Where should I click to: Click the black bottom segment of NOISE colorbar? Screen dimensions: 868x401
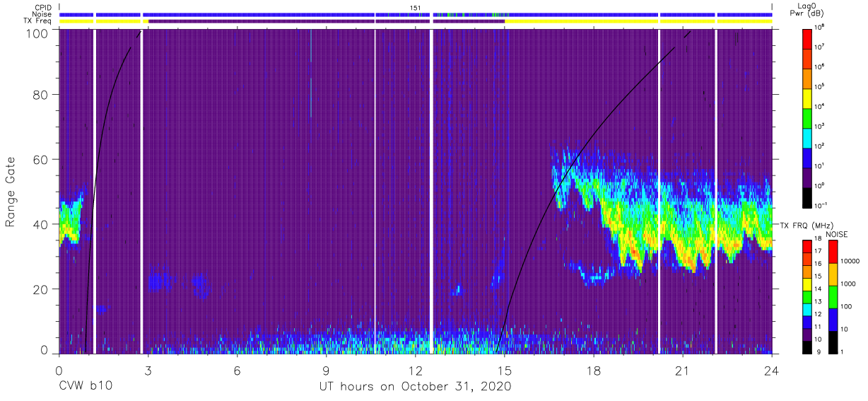pyautogui.click(x=832, y=341)
